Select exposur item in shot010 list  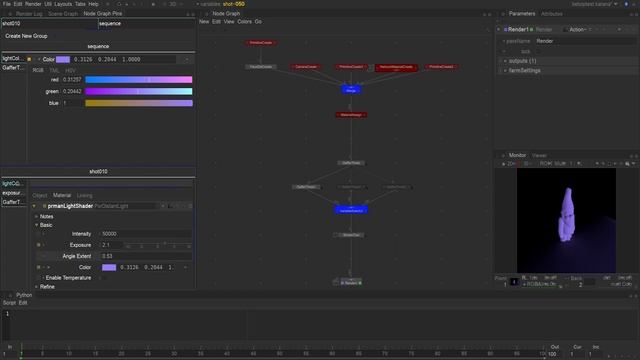click(x=13, y=193)
